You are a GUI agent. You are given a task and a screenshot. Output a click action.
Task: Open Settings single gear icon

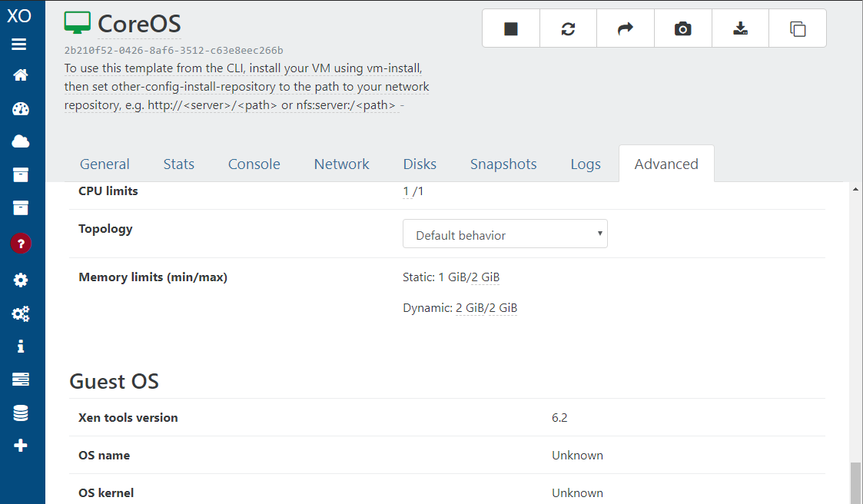20,280
